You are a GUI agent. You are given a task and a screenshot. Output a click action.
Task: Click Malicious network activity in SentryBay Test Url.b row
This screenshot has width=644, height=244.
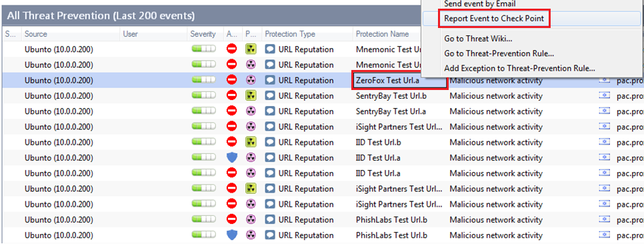[x=496, y=96]
